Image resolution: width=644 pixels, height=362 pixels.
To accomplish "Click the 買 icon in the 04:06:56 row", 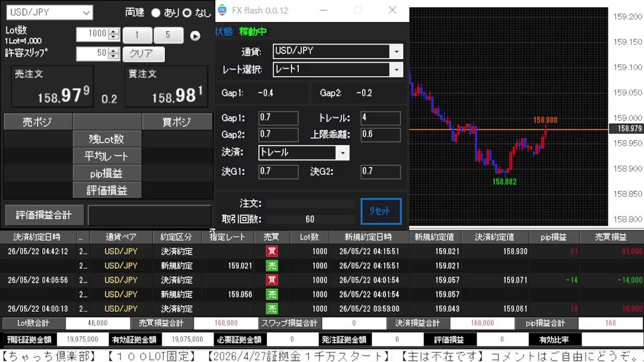I will click(272, 280).
